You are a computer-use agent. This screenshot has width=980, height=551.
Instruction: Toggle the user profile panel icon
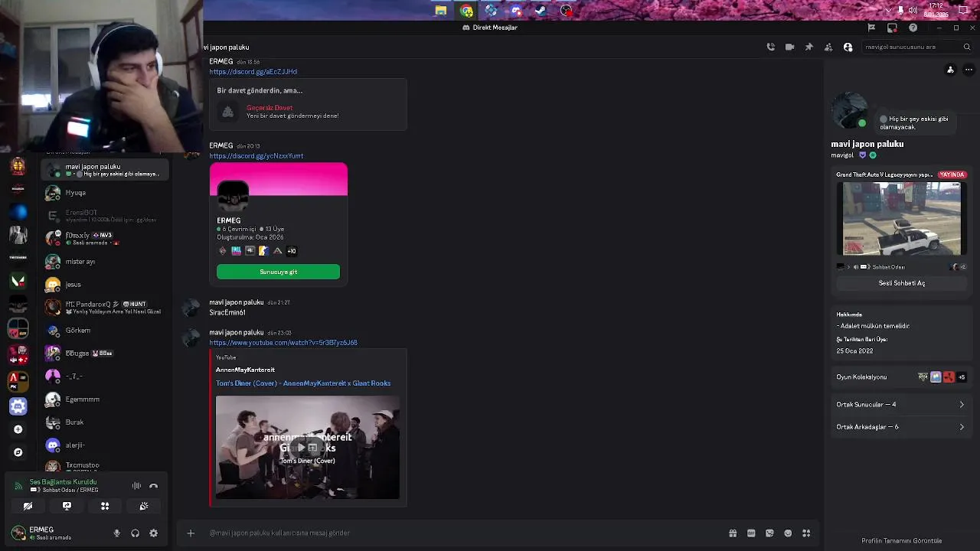point(848,47)
